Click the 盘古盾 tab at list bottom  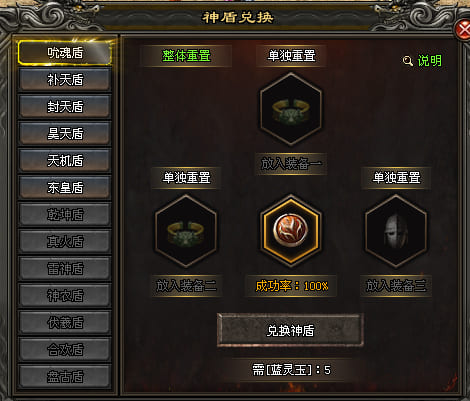65,377
